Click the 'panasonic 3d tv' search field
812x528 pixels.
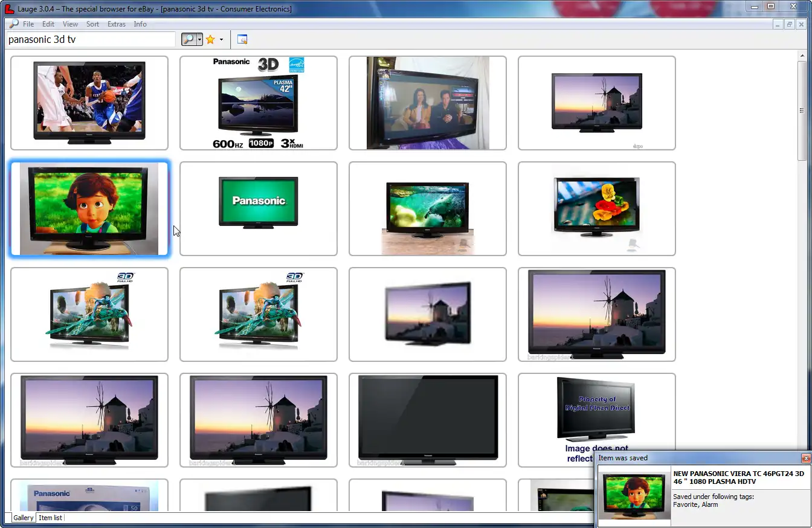point(91,39)
